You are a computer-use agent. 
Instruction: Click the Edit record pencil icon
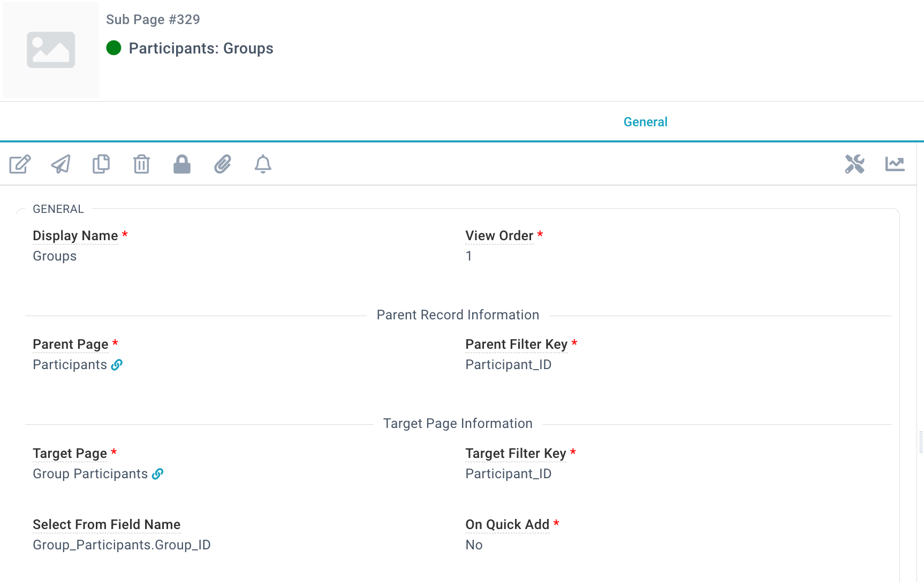pos(20,164)
